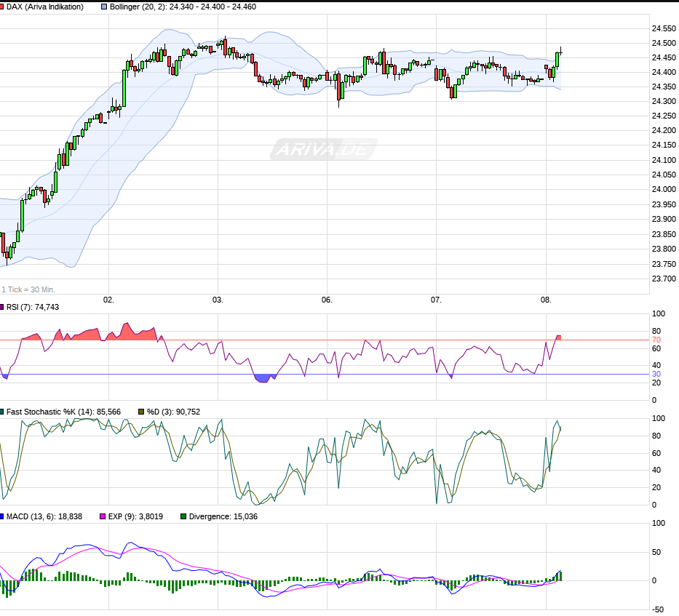Click the ARIVA.DE watermark logo
The width and height of the screenshot is (679, 616).
click(x=324, y=150)
